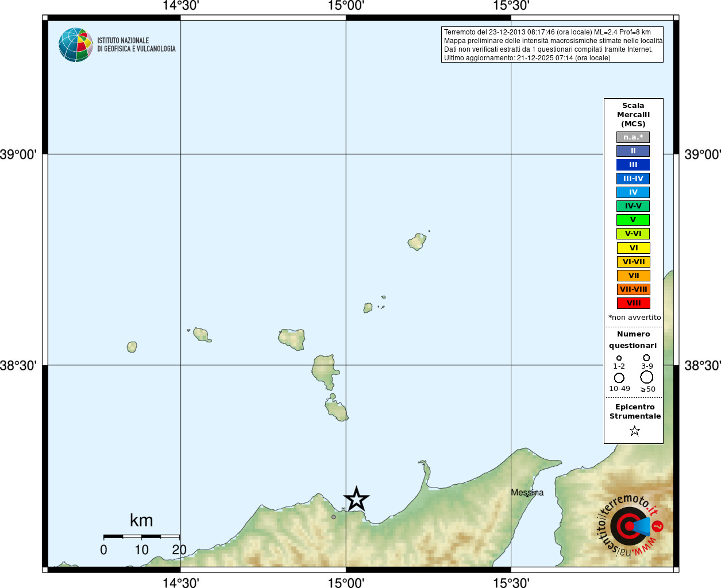Click the earthquake info text box at top
The image size is (721, 588).
pyautogui.click(x=552, y=45)
